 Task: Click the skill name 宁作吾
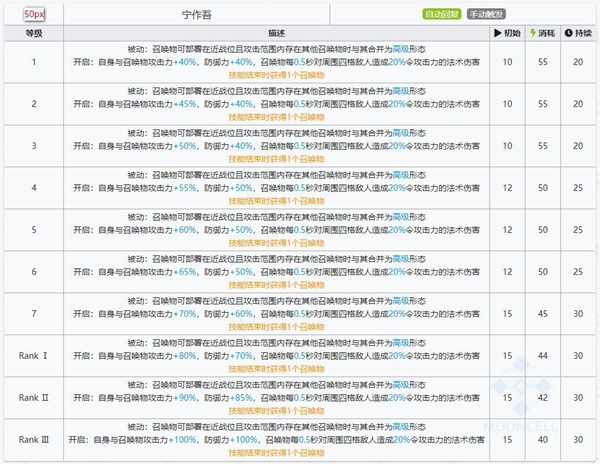click(197, 15)
